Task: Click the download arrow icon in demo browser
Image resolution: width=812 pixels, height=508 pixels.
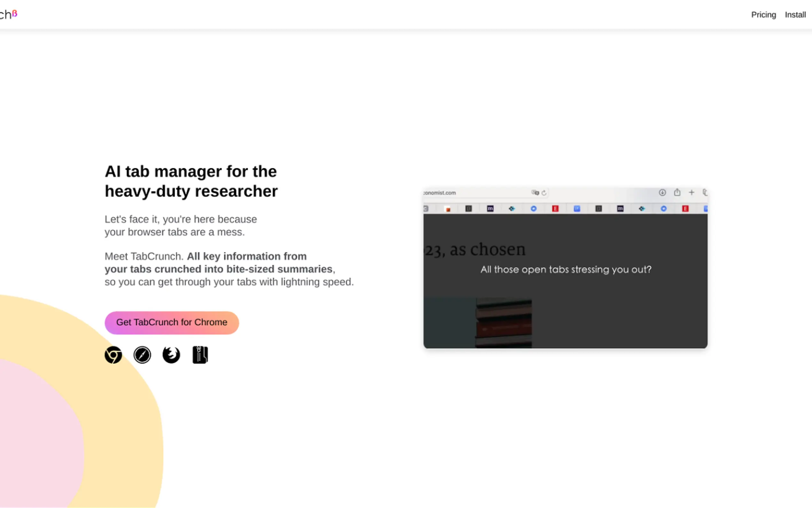Action: point(662,193)
